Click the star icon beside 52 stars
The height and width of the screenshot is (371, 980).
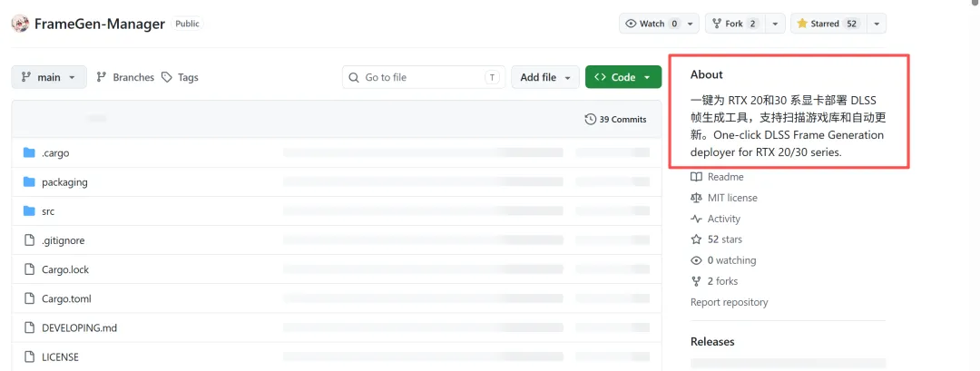pos(696,239)
